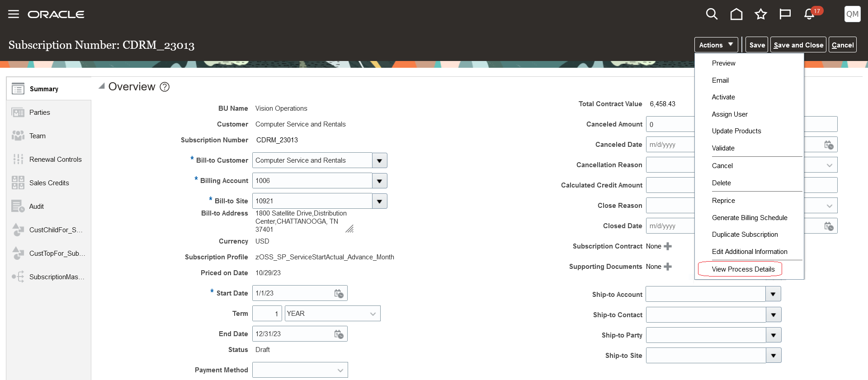Click Save and Close button

coord(798,45)
